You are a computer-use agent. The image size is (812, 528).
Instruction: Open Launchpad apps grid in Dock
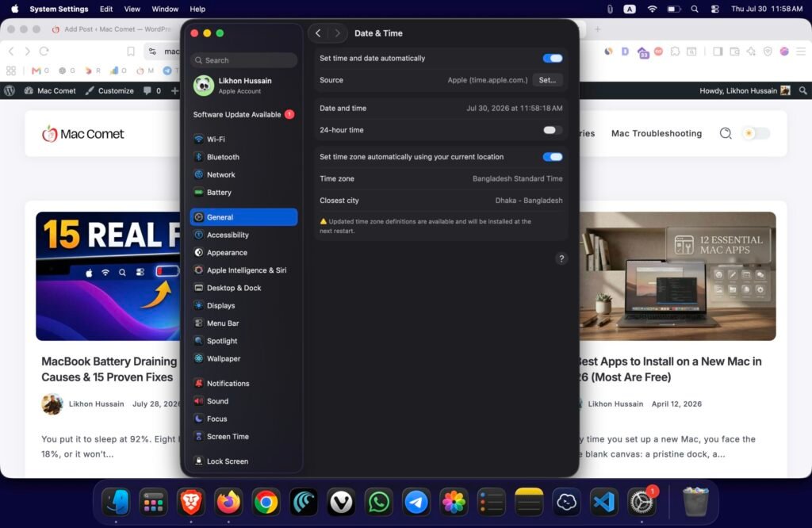tap(153, 502)
